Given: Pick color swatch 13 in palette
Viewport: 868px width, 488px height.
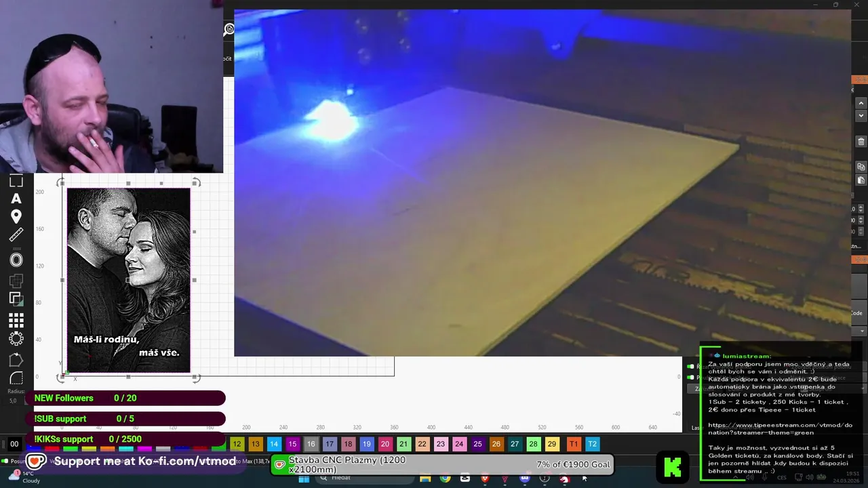Looking at the screenshot, I should 255,444.
